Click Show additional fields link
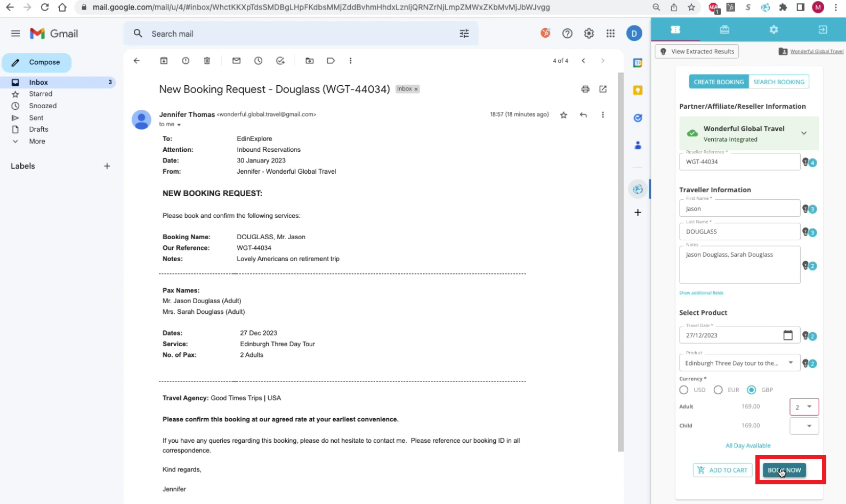846x504 pixels. pos(701,293)
